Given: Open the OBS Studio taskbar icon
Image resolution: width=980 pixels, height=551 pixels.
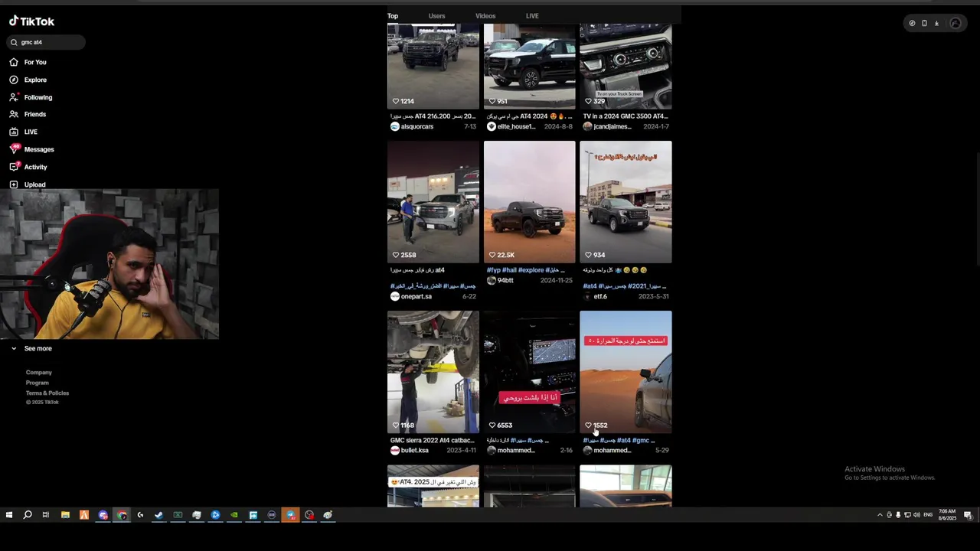Looking at the screenshot, I should tap(309, 515).
